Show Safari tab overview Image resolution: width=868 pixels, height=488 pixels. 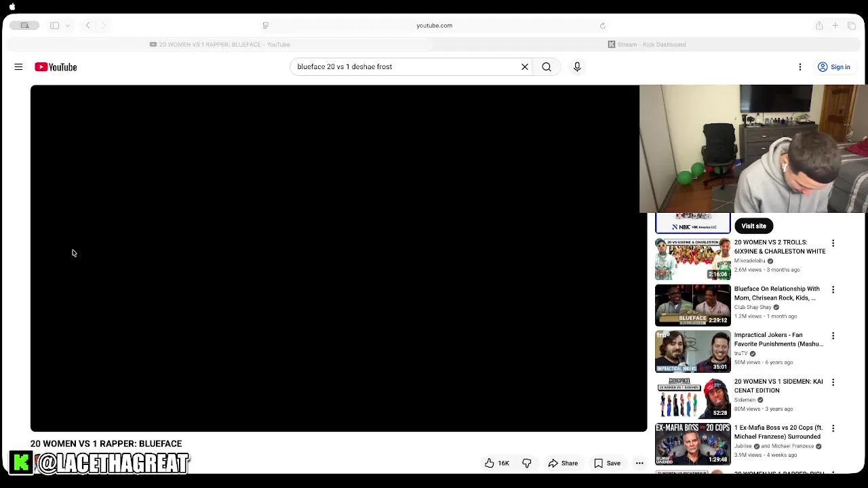pyautogui.click(x=852, y=26)
